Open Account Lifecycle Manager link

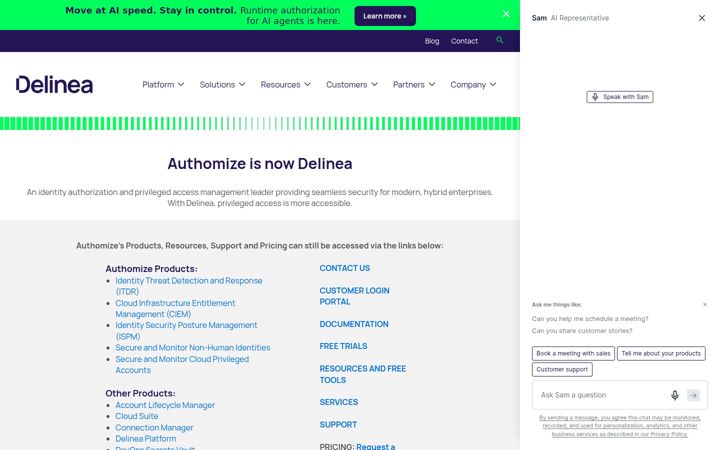pos(165,405)
